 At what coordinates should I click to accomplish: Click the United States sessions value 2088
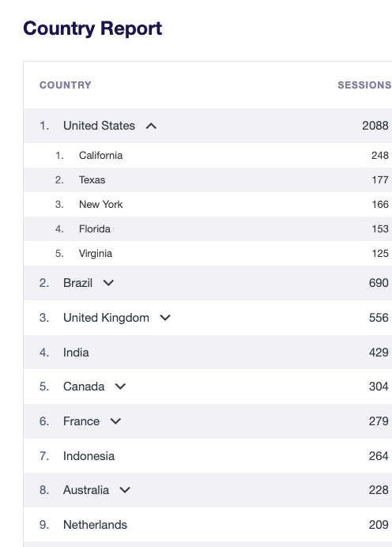click(375, 126)
